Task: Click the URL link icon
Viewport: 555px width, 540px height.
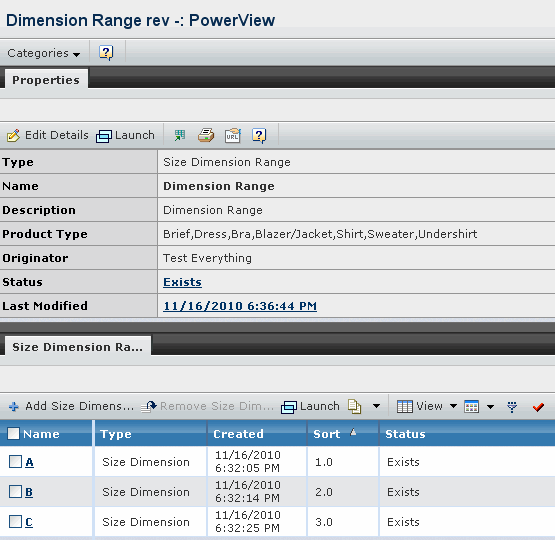Action: [x=233, y=135]
